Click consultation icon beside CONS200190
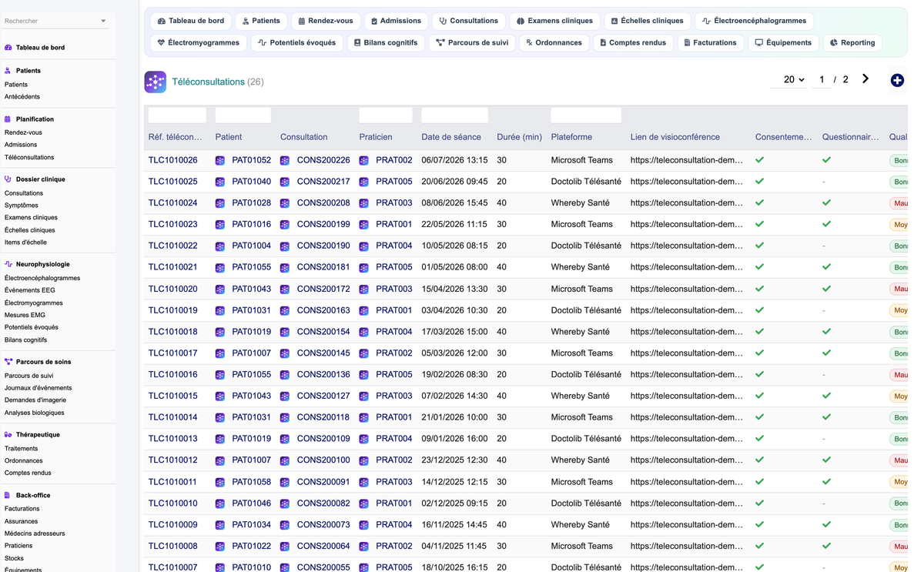 coord(285,246)
